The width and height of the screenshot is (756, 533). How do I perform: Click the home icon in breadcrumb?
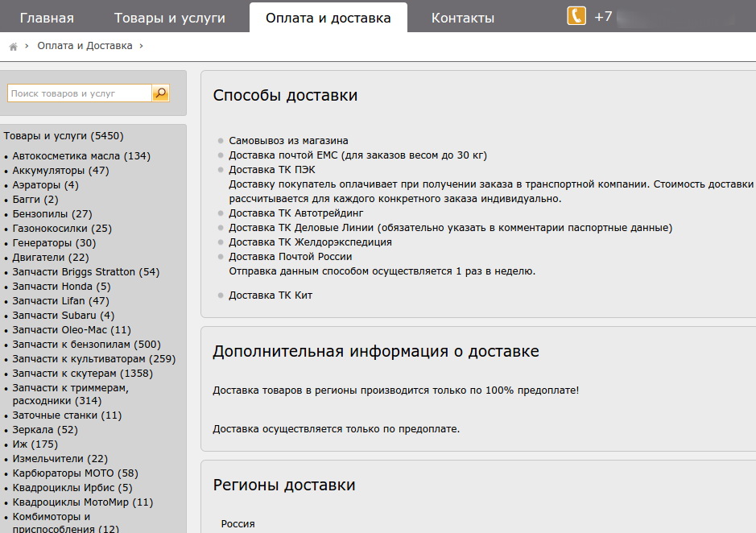point(14,47)
